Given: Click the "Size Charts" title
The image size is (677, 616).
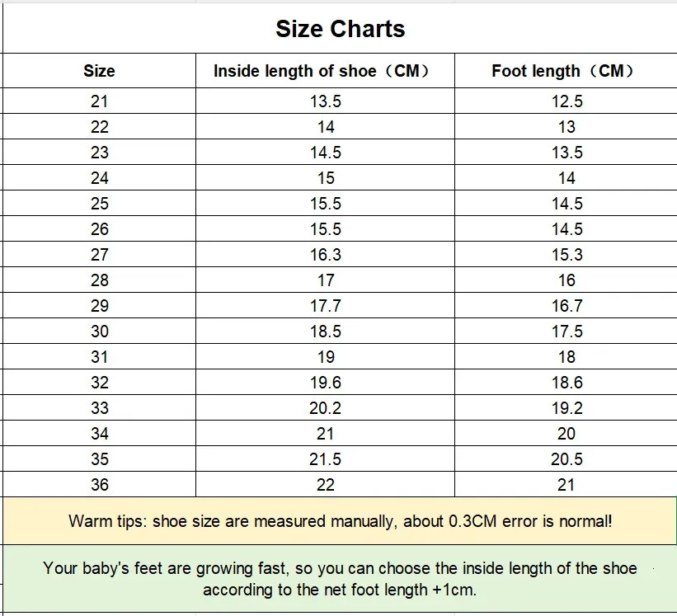Looking at the screenshot, I should 340,29.
